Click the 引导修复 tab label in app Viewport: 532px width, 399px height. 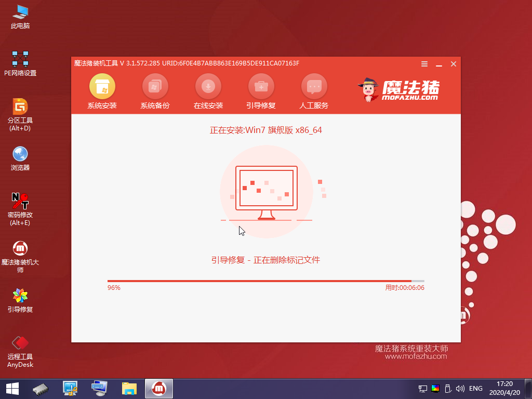(x=261, y=105)
